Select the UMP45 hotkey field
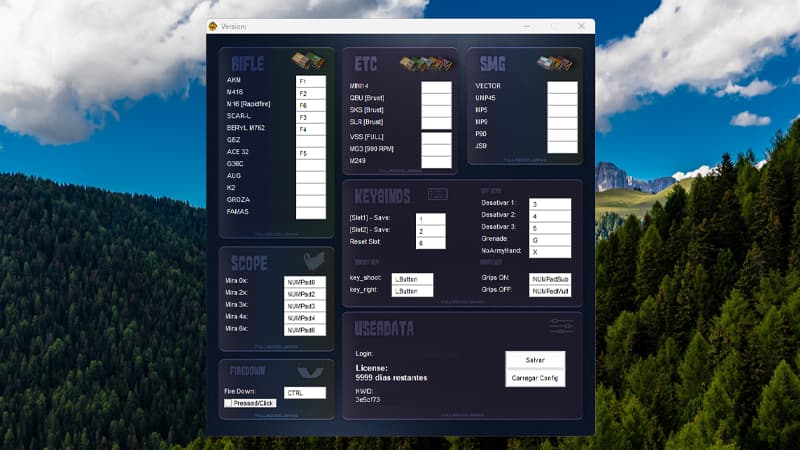Viewport: 800px width, 450px height. click(x=562, y=99)
